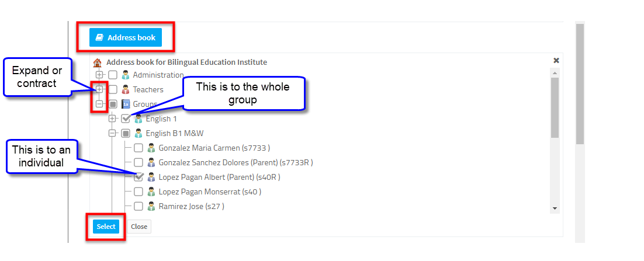The height and width of the screenshot is (261, 644).
Task: Uncheck the English 1 group checkbox
Action: (126, 119)
